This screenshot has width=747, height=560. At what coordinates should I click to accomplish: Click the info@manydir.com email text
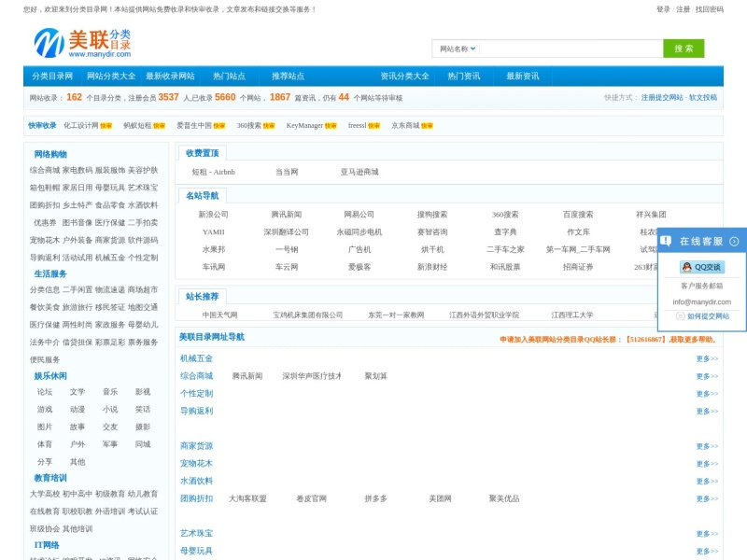[x=702, y=301]
